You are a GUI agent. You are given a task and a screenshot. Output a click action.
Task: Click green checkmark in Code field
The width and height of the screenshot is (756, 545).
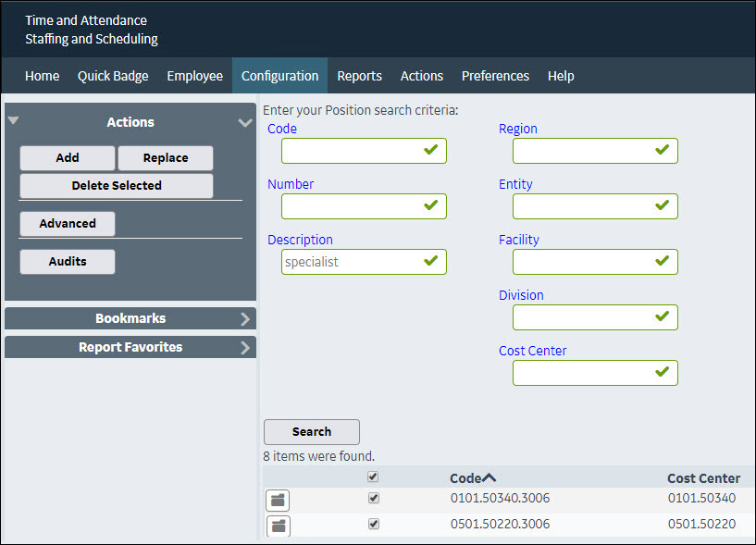tap(430, 150)
